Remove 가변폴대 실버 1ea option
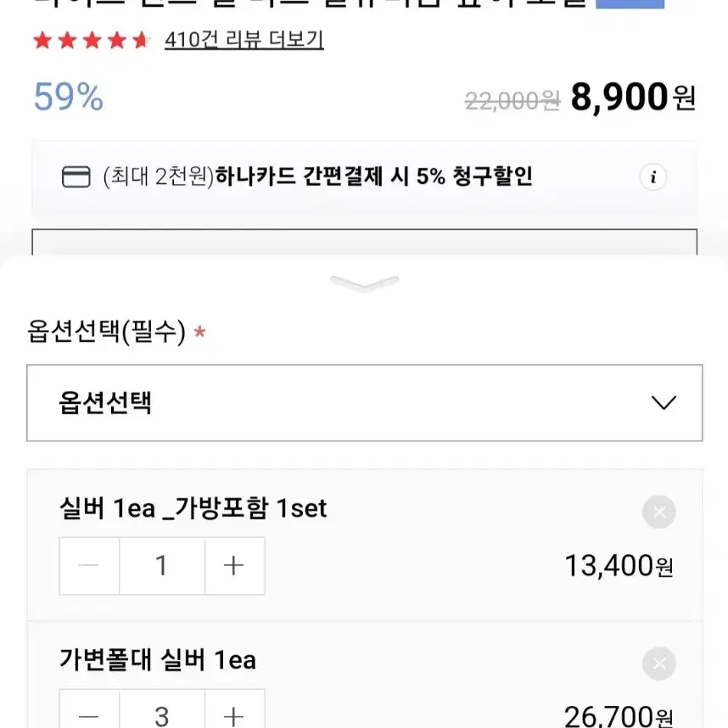Screen dimensions: 728x728 tap(658, 664)
